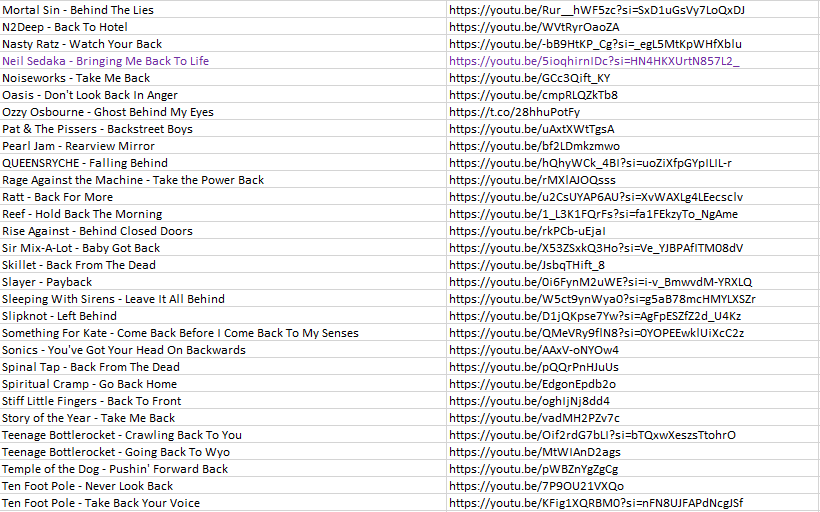
Task: Click 'Pat & The Pissers - Backstreet Boys'
Action: tap(223, 129)
